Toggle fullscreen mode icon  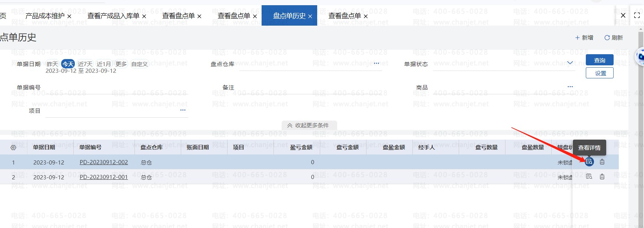click(637, 15)
